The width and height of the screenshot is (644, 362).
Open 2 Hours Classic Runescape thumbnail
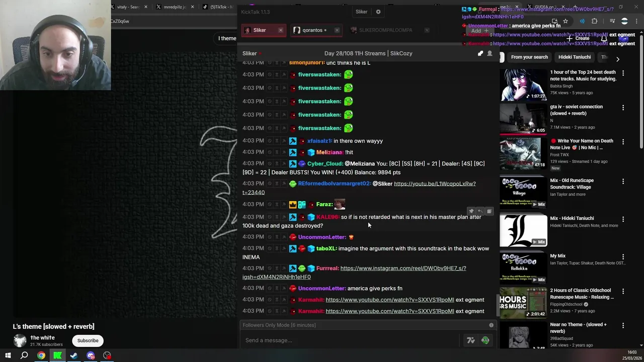coord(523,303)
